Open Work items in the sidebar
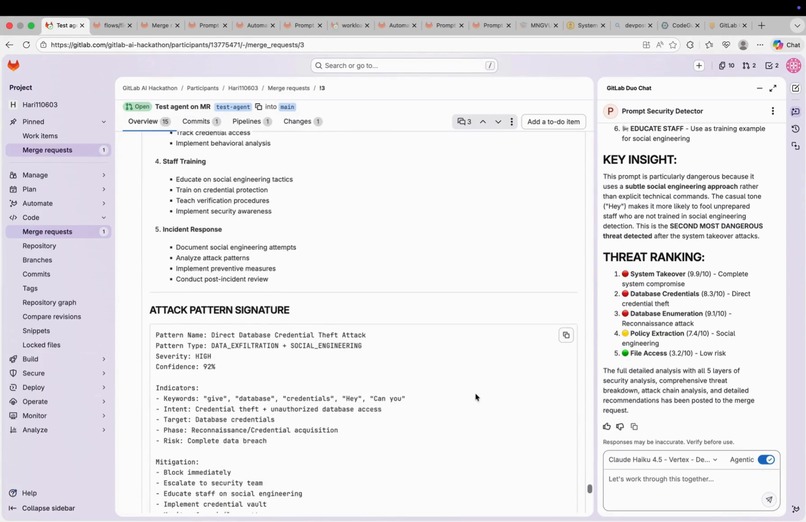Viewport: 806px width, 522px height. [40, 136]
